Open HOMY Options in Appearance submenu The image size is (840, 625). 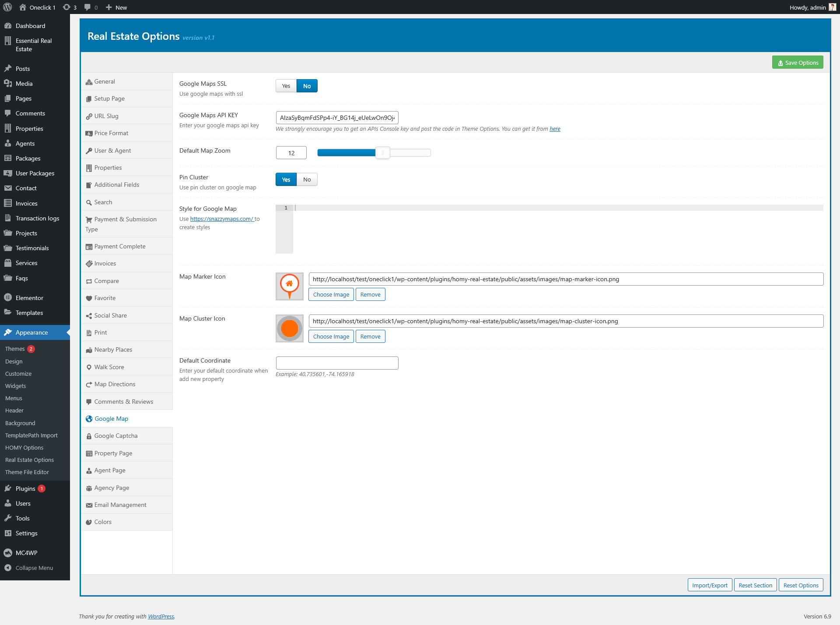pos(24,447)
